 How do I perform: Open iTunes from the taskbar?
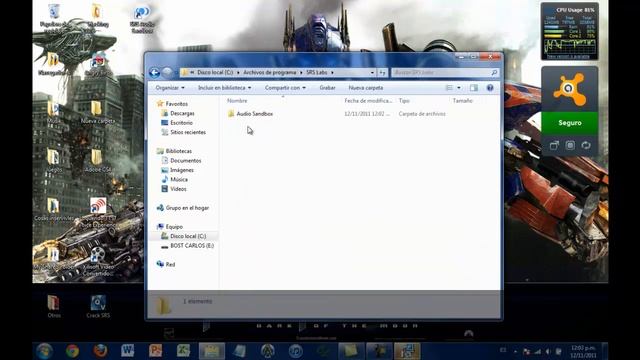pyautogui.click(x=296, y=351)
